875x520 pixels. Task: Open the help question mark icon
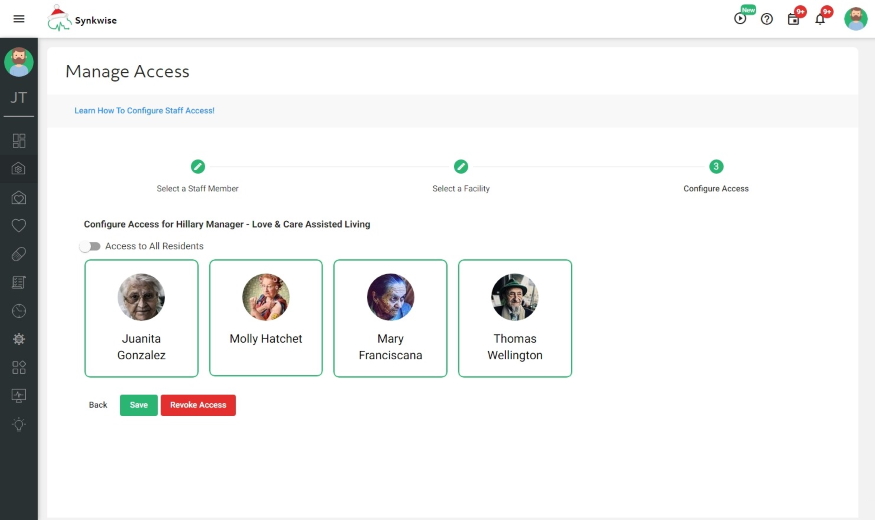767,19
